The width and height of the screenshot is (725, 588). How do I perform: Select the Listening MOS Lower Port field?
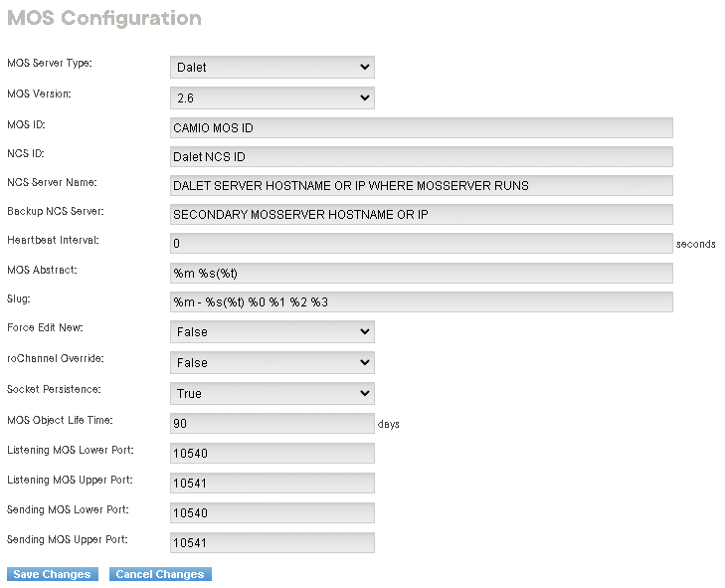pos(272,454)
